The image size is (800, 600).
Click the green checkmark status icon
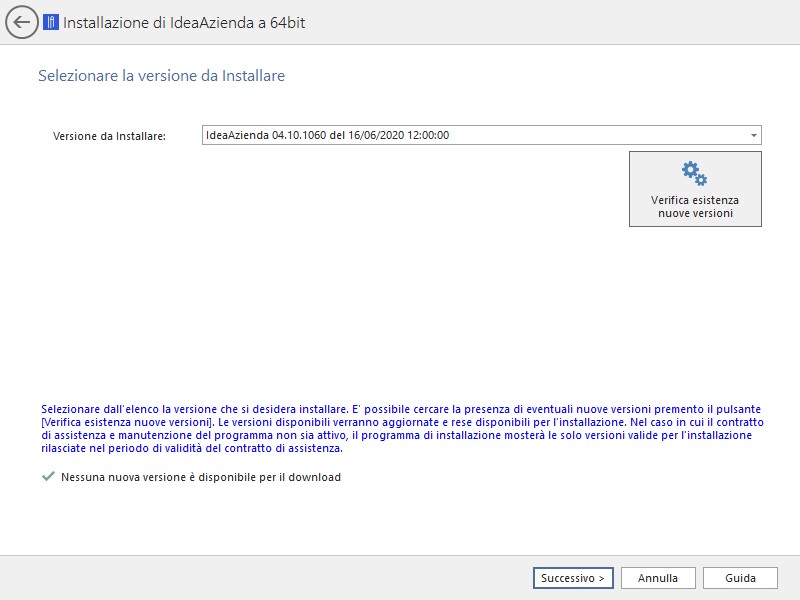click(x=48, y=477)
